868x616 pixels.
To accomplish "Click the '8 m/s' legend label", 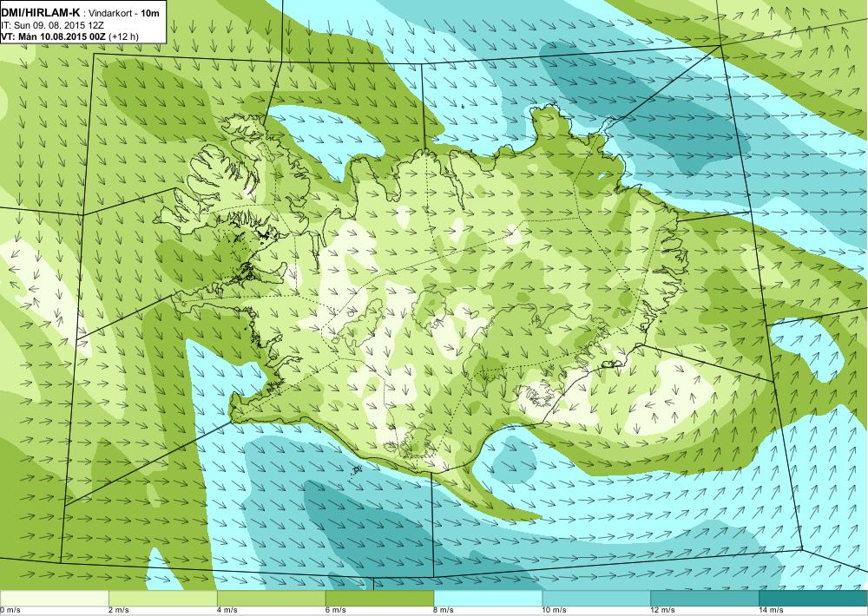I will [444, 611].
